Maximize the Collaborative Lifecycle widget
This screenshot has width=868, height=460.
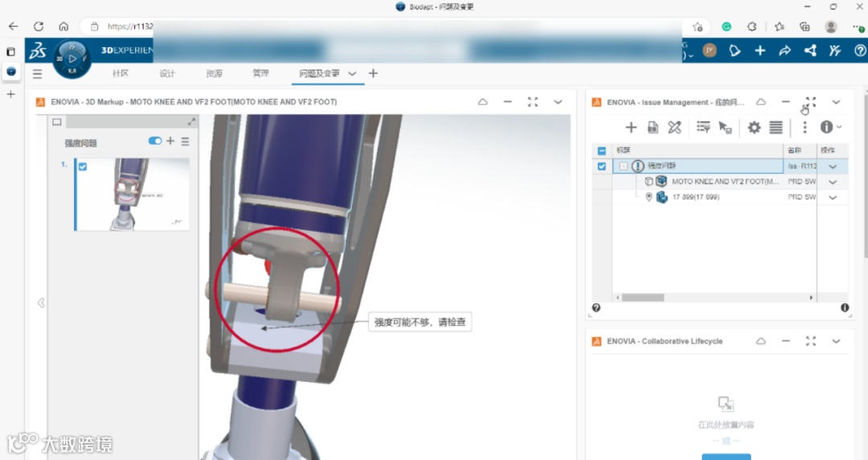[x=811, y=341]
